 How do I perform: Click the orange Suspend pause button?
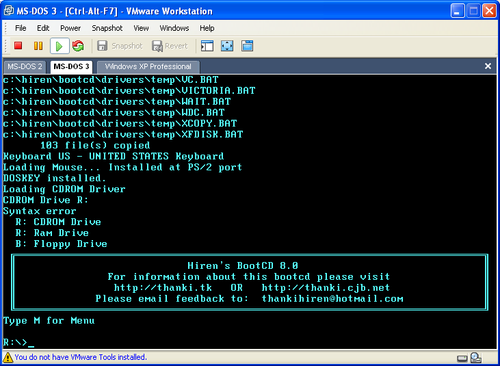[x=38, y=46]
